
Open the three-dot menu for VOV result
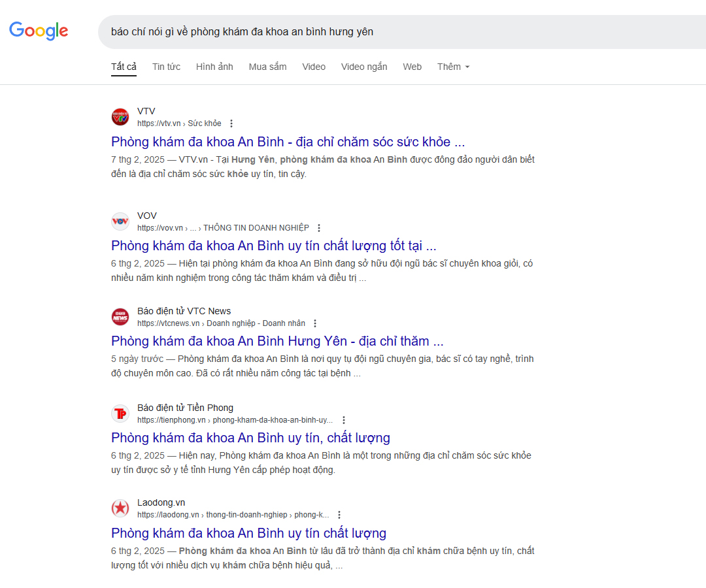319,228
